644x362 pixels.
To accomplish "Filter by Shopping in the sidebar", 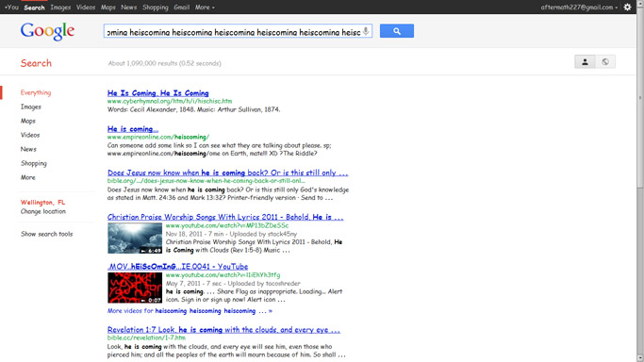I will (34, 163).
